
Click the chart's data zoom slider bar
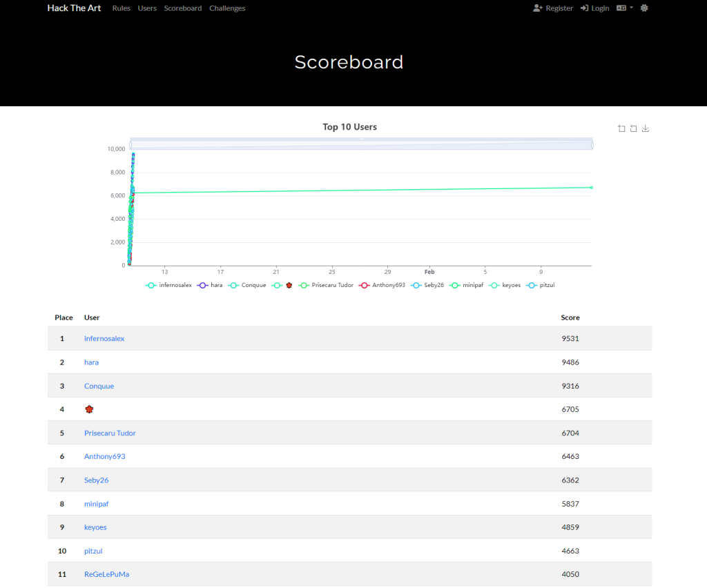pos(361,144)
